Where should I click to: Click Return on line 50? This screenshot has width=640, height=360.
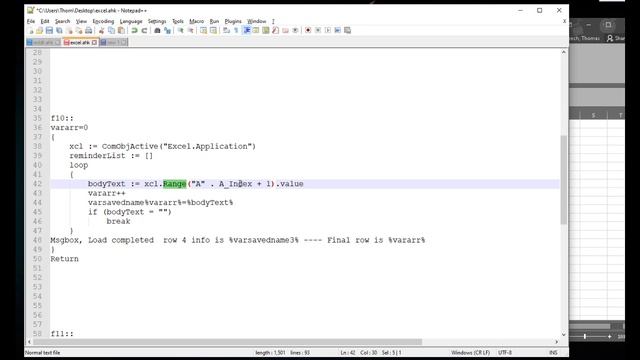64,259
